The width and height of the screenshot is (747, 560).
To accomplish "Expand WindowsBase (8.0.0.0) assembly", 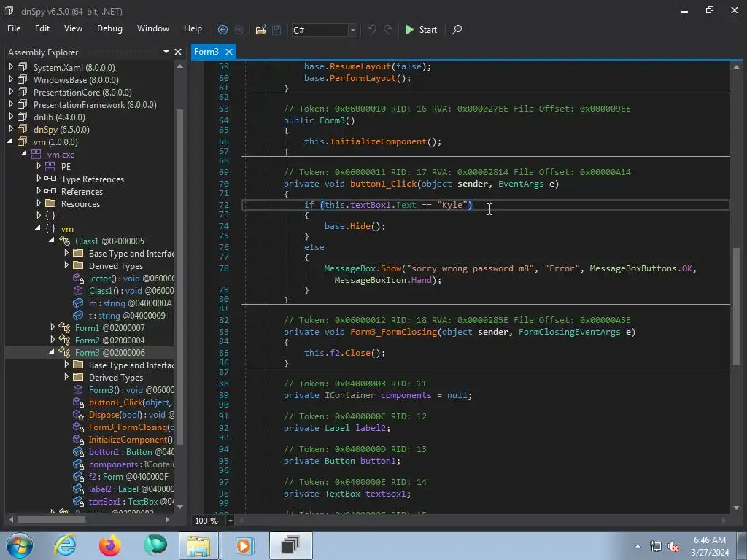I will (x=10, y=79).
